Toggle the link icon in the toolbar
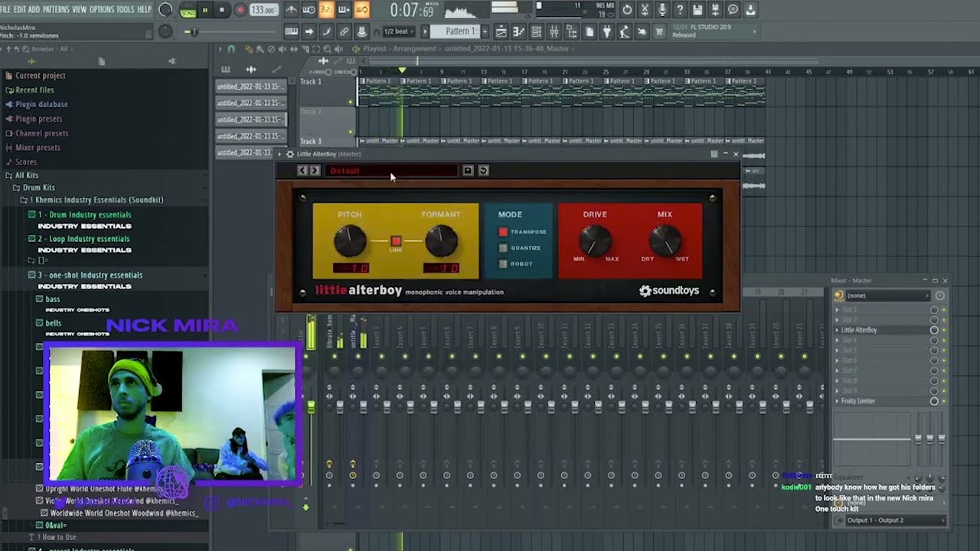This screenshot has height=551, width=980. [344, 31]
